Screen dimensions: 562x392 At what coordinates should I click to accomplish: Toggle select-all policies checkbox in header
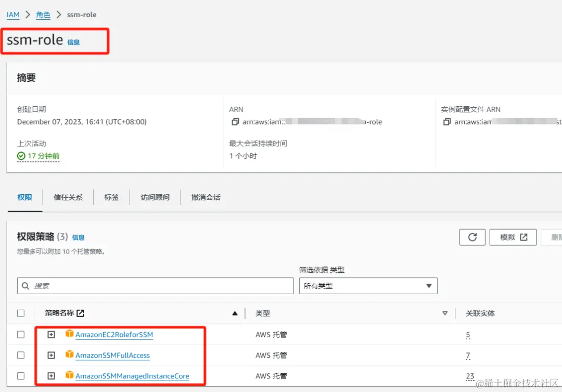tap(21, 313)
